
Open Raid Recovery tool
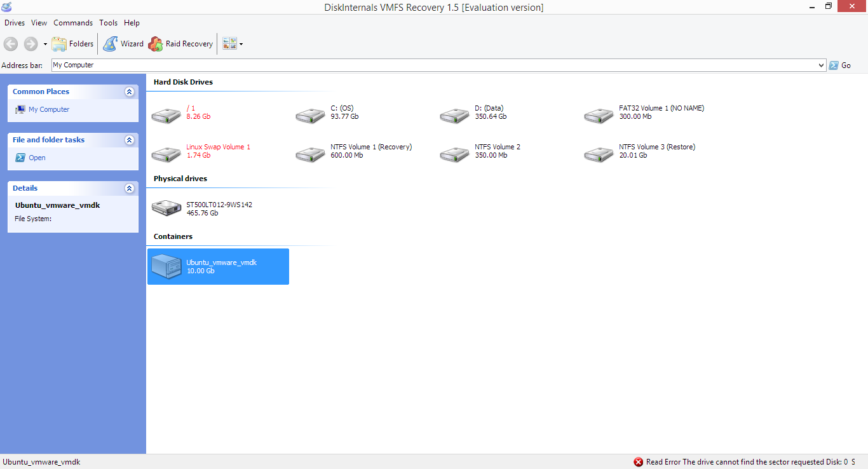tap(180, 44)
